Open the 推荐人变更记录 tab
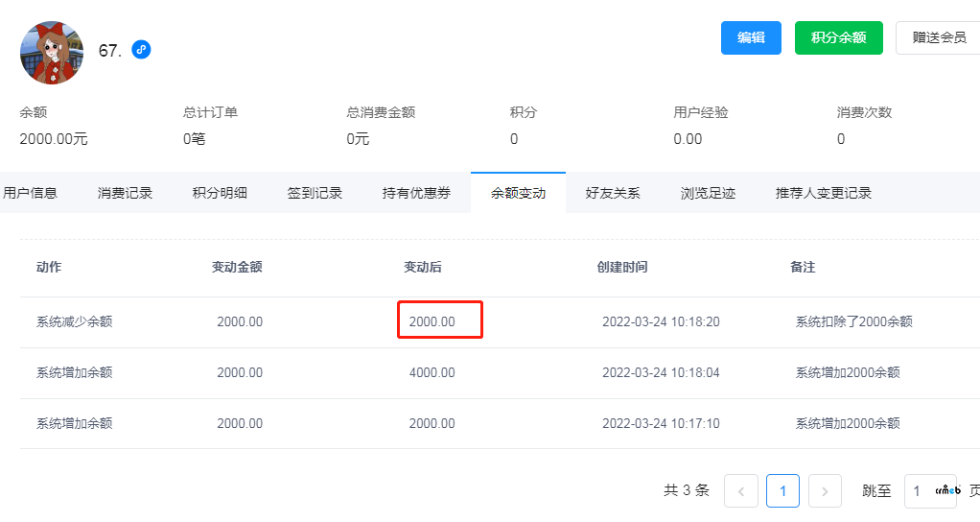 tap(824, 193)
